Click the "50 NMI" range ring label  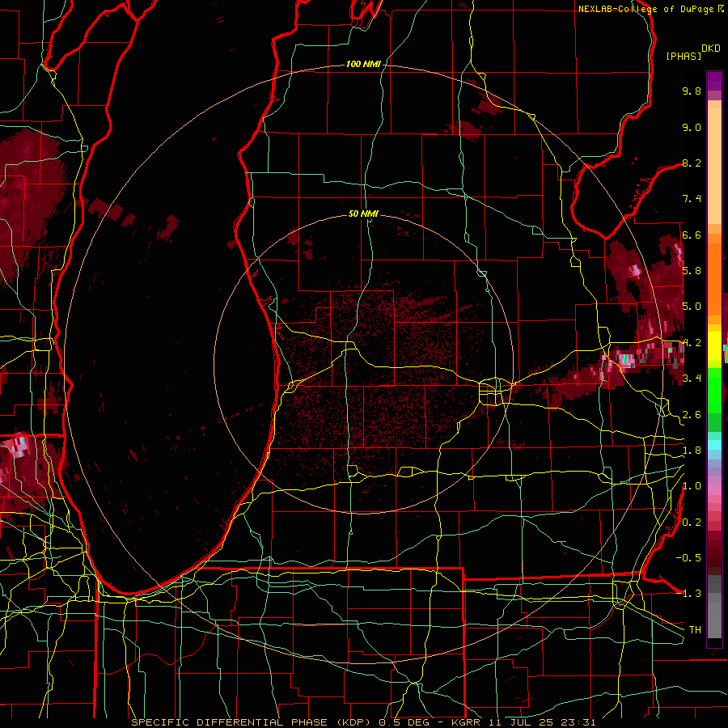pyautogui.click(x=363, y=214)
